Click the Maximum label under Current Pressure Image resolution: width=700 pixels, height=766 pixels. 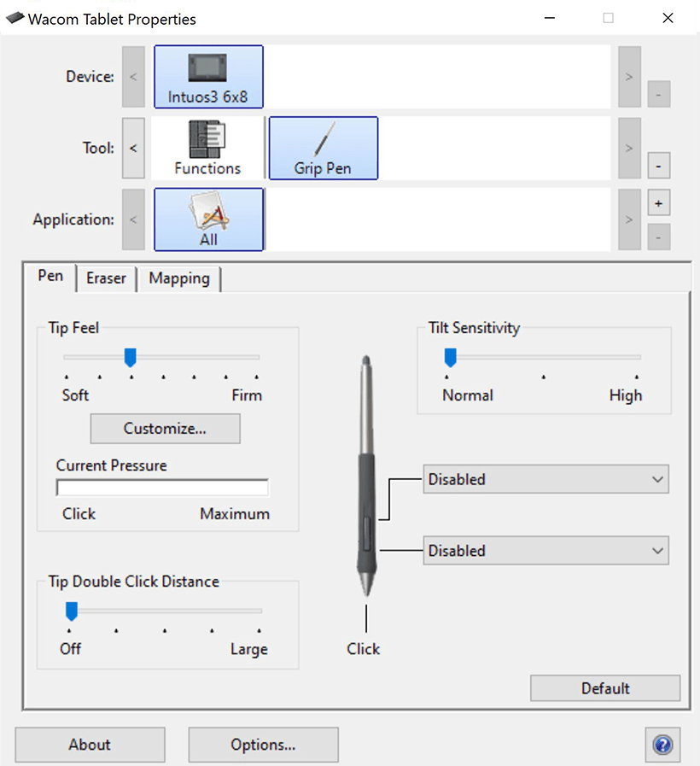[235, 514]
